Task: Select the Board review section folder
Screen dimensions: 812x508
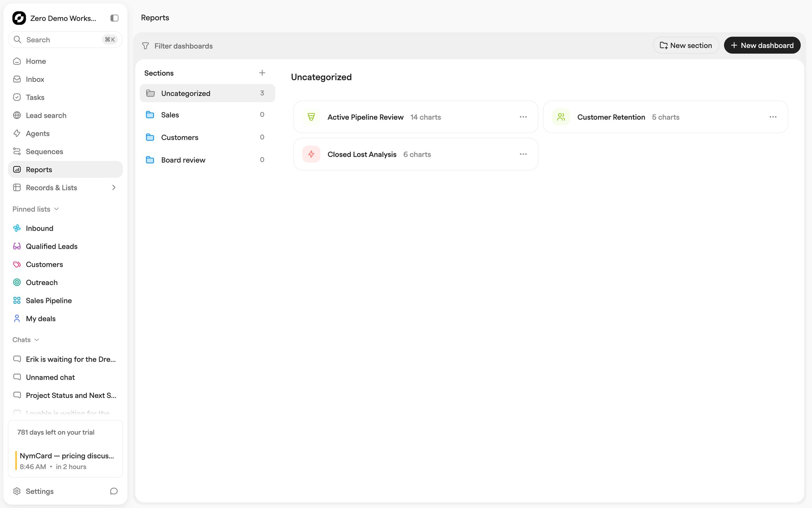Action: point(207,160)
